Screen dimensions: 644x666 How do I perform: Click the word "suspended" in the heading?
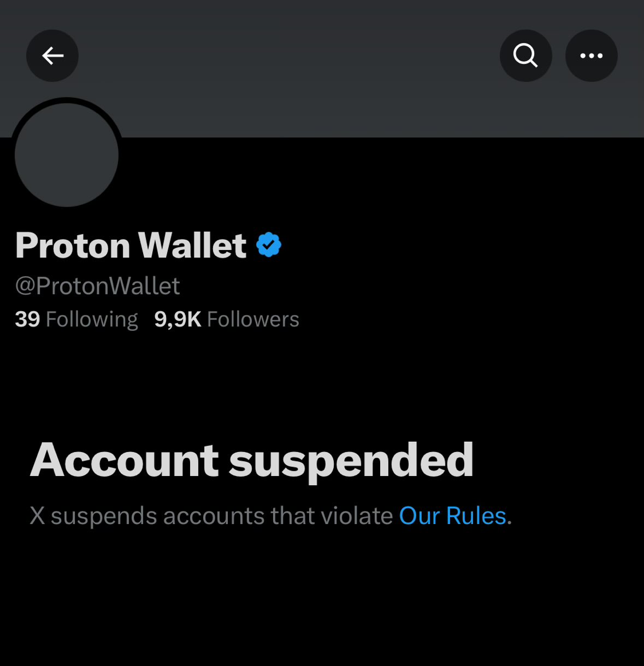coord(351,462)
